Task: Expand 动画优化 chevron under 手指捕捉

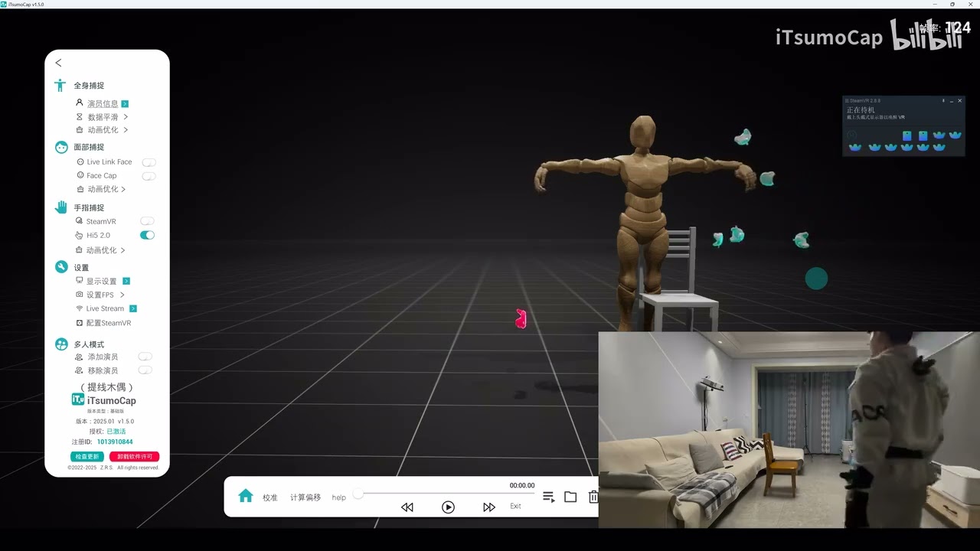Action: click(122, 250)
